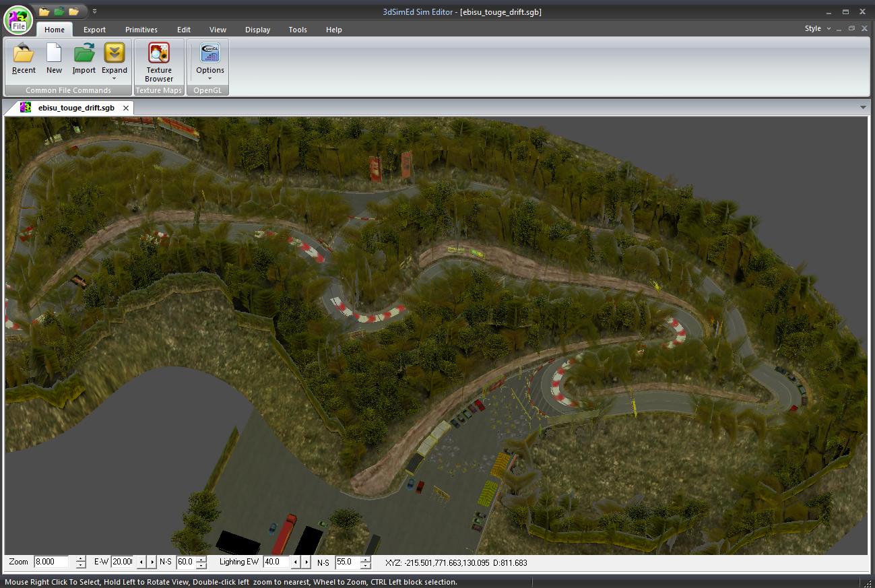Click the E-W view right arrow

[152, 562]
